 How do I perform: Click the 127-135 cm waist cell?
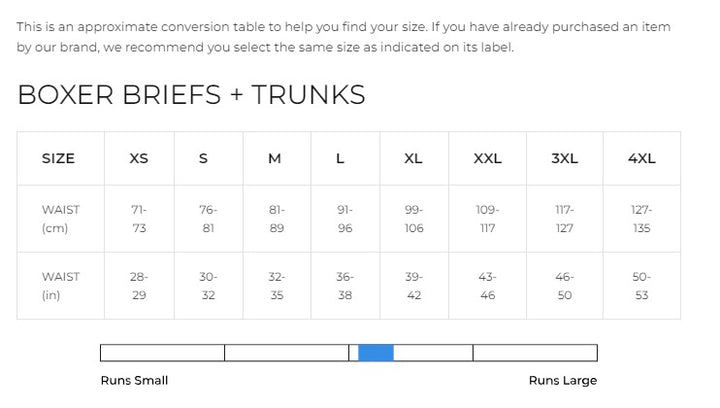point(641,219)
